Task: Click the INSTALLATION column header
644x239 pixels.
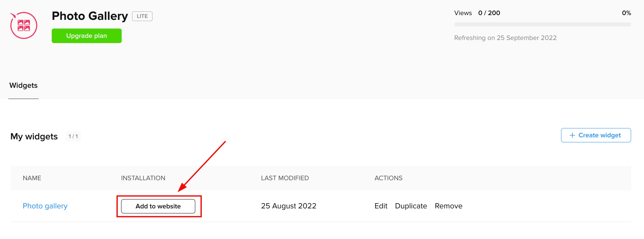Action: [143, 178]
